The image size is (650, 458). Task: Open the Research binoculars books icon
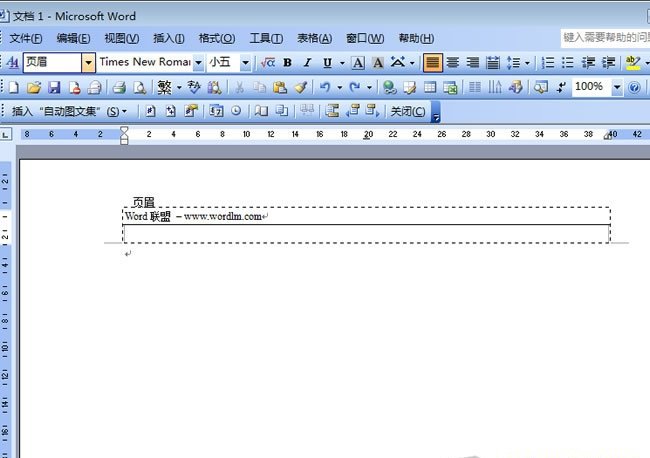[x=215, y=87]
